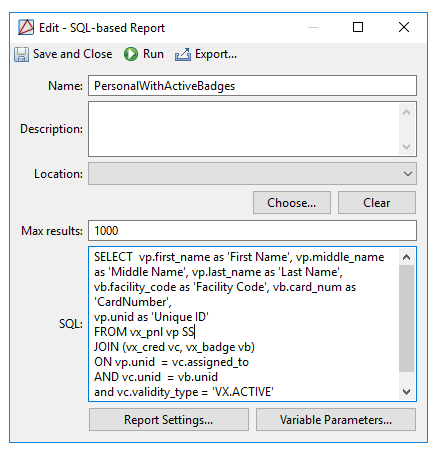Focus the Description text area
Image resolution: width=446 pixels, height=463 pixels.
point(244,129)
